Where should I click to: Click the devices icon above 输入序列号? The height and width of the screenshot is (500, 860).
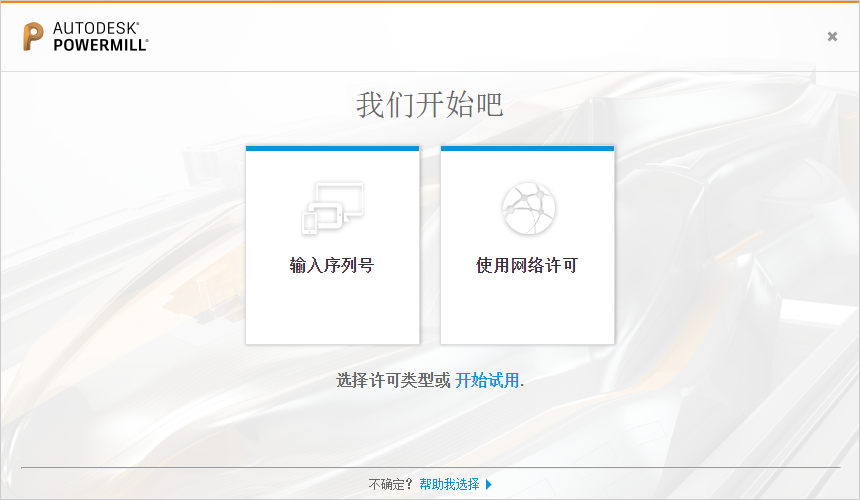[x=332, y=208]
